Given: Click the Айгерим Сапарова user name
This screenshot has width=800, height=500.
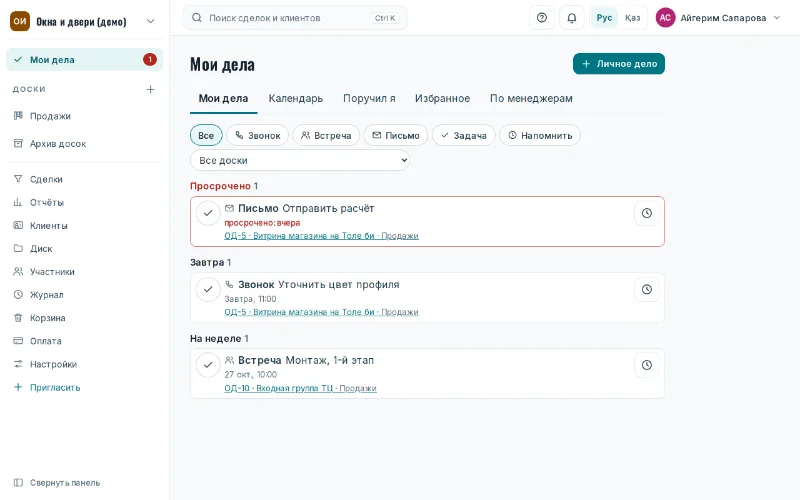Looking at the screenshot, I should click(x=723, y=18).
